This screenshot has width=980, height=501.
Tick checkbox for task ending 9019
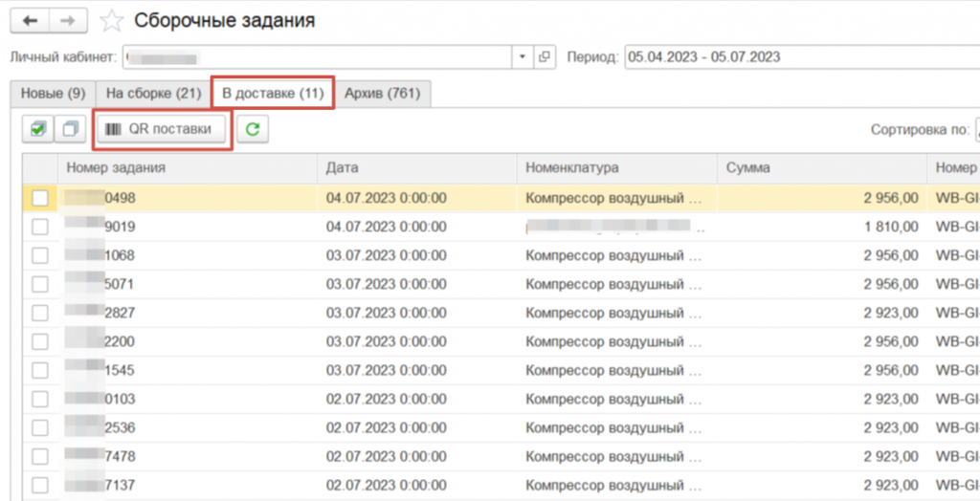click(40, 227)
